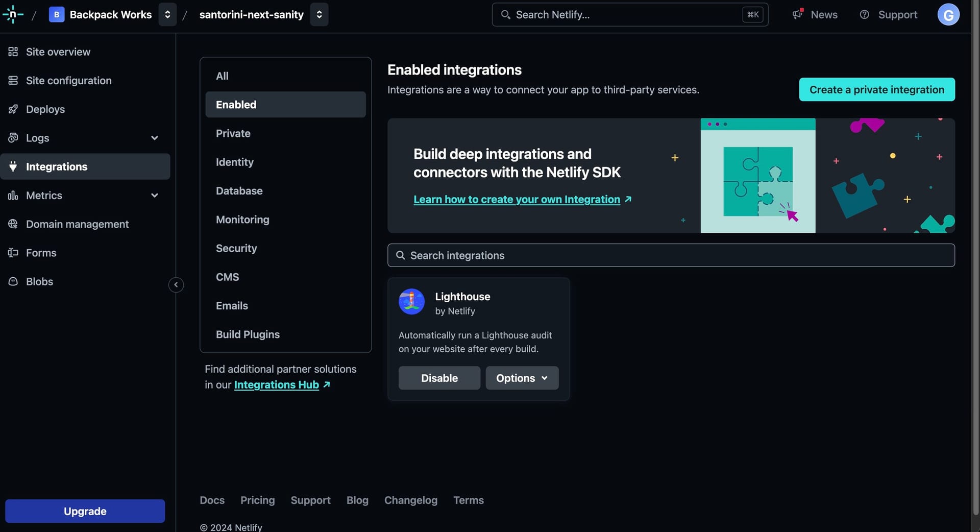Collapse the sidebar with arrow button

[x=176, y=285]
